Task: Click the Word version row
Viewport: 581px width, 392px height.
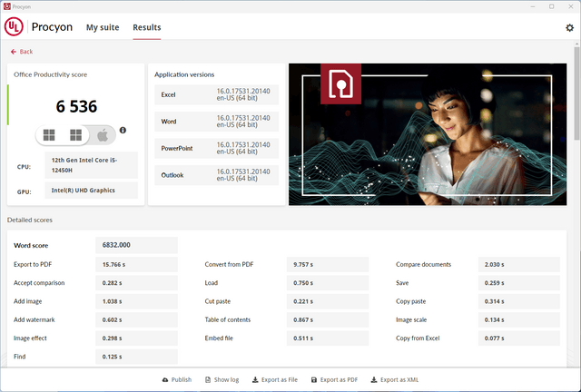Action: point(216,122)
